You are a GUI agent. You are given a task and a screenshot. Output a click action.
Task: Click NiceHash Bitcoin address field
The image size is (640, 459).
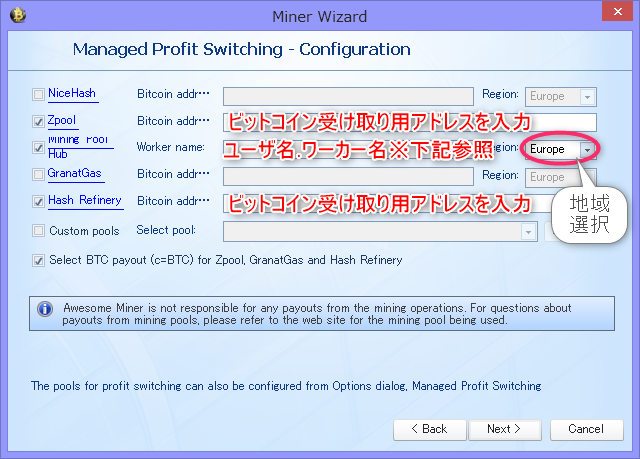pyautogui.click(x=348, y=96)
